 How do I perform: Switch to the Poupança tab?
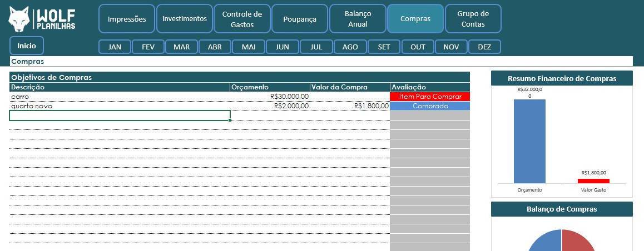point(300,19)
